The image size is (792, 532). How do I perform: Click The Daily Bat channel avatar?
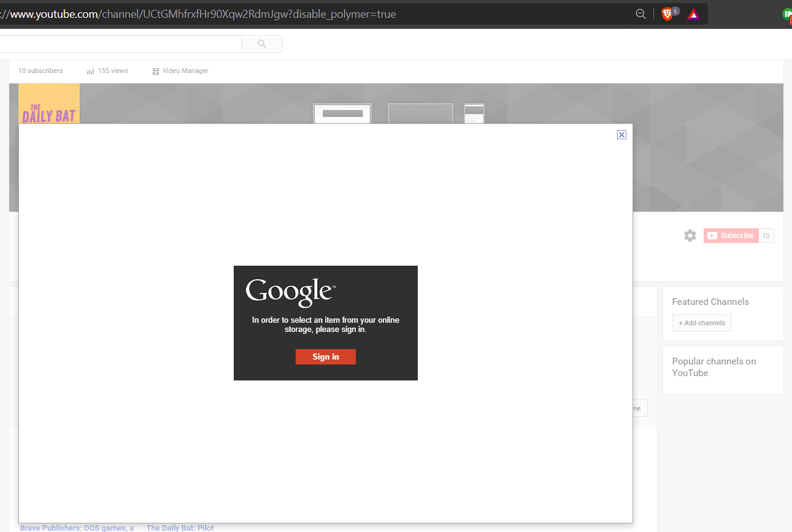click(49, 104)
